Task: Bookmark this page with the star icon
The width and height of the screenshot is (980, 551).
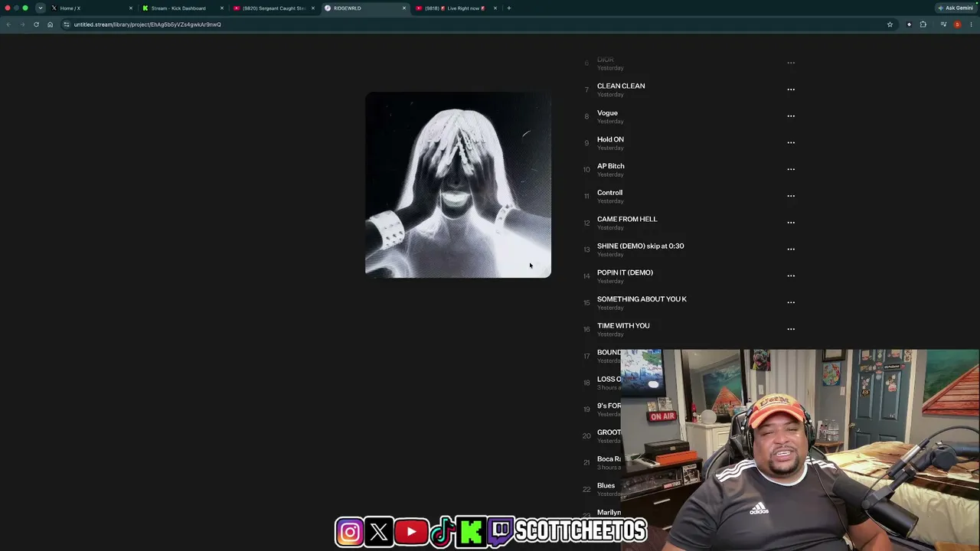Action: (890, 24)
